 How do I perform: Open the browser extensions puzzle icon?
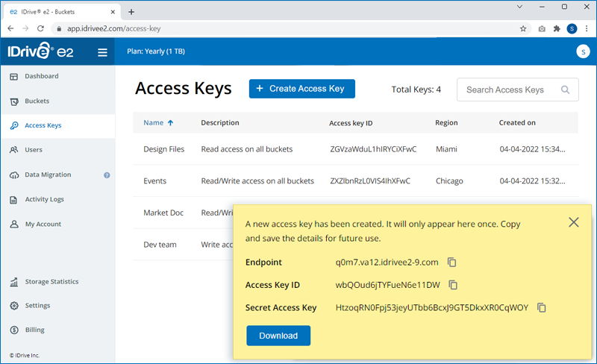click(x=557, y=28)
